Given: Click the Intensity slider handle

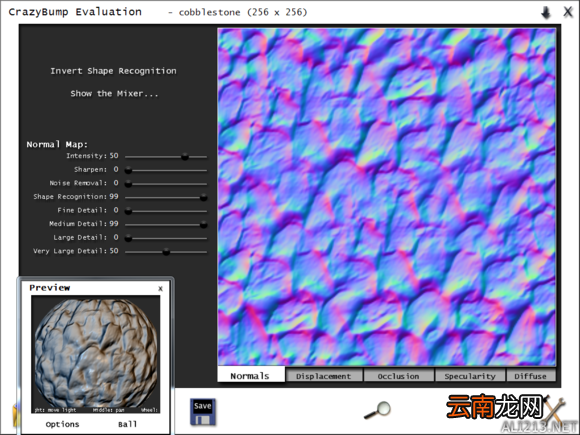Looking at the screenshot, I should click(185, 157).
